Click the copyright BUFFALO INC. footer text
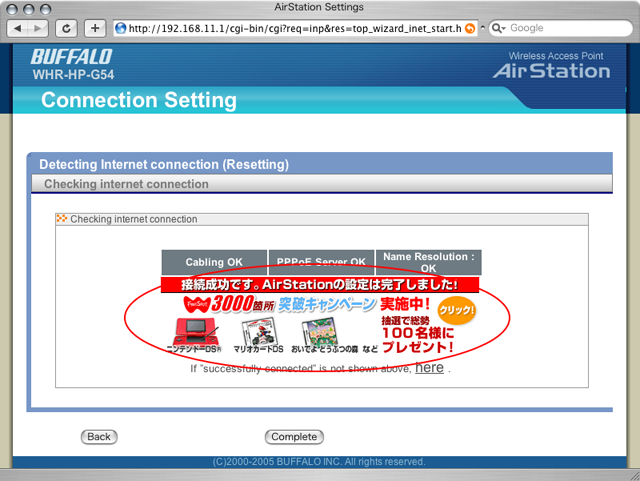640x481 pixels. 319,462
